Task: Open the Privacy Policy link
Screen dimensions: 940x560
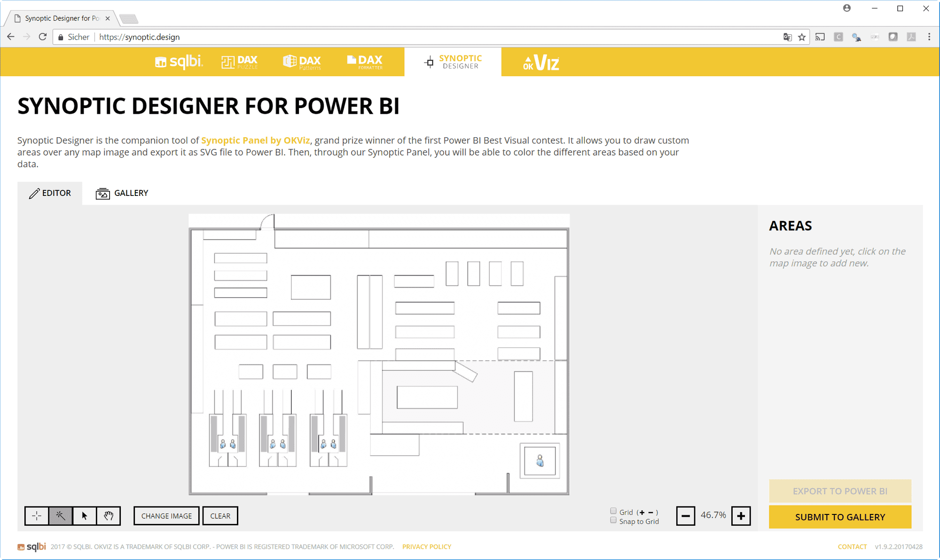Action: tap(426, 547)
